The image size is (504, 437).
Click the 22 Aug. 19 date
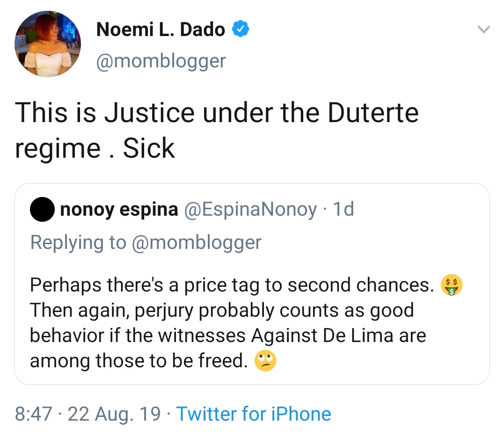point(114,414)
